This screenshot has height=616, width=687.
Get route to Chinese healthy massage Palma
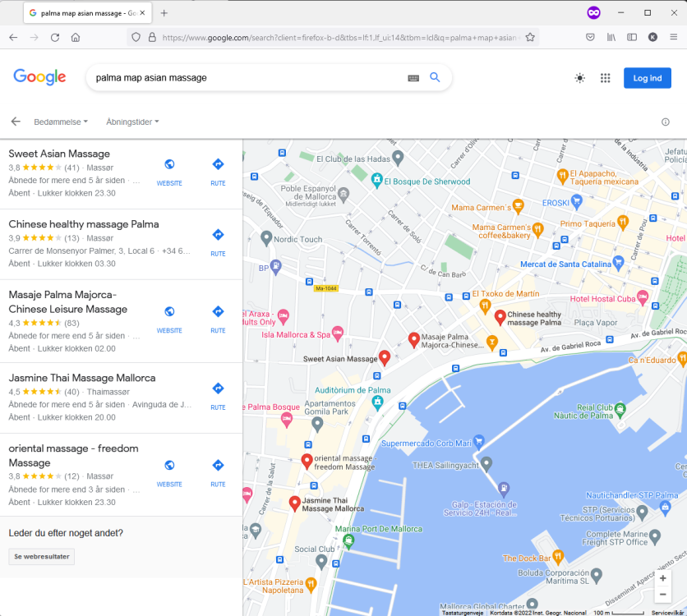218,242
